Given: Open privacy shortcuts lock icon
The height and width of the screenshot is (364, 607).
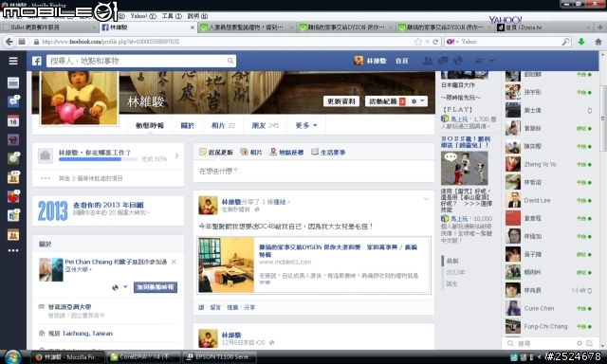Looking at the screenshot, I should pyautogui.click(x=479, y=61).
